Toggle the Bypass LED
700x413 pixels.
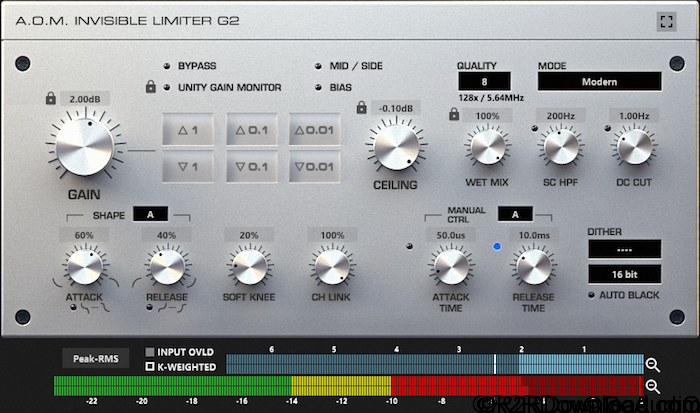(x=167, y=66)
